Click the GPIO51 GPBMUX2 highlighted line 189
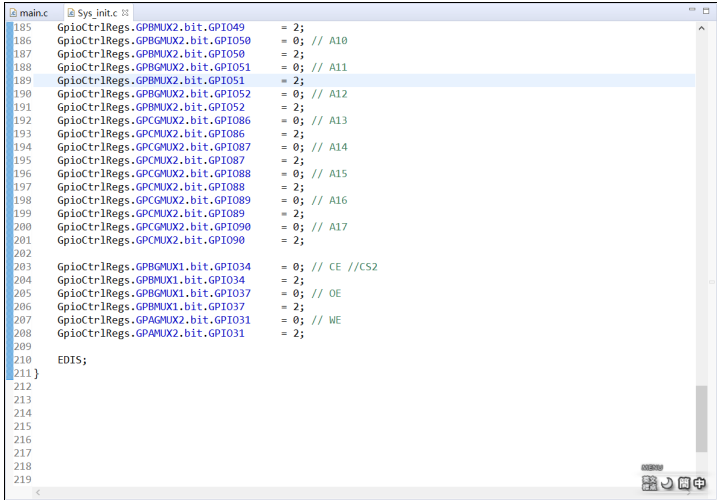The height and width of the screenshot is (500, 717). (364, 81)
